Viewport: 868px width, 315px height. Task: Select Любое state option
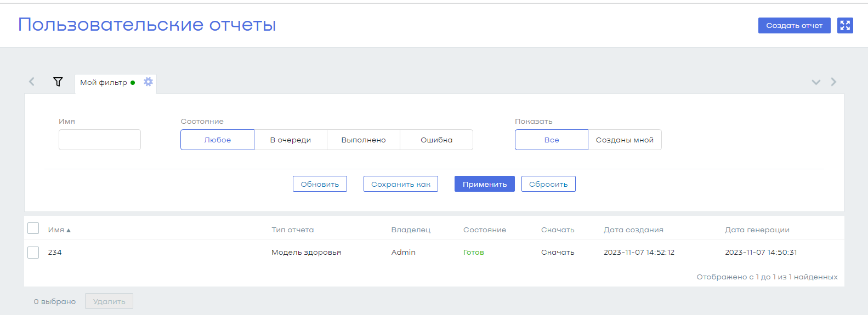point(217,140)
